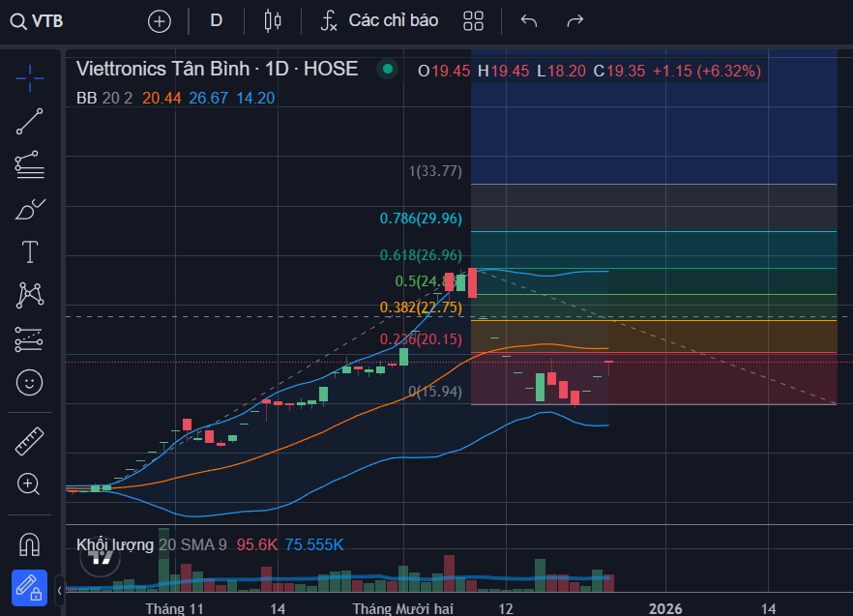Select the brush drawing tool
This screenshot has height=616, width=853.
(x=30, y=209)
